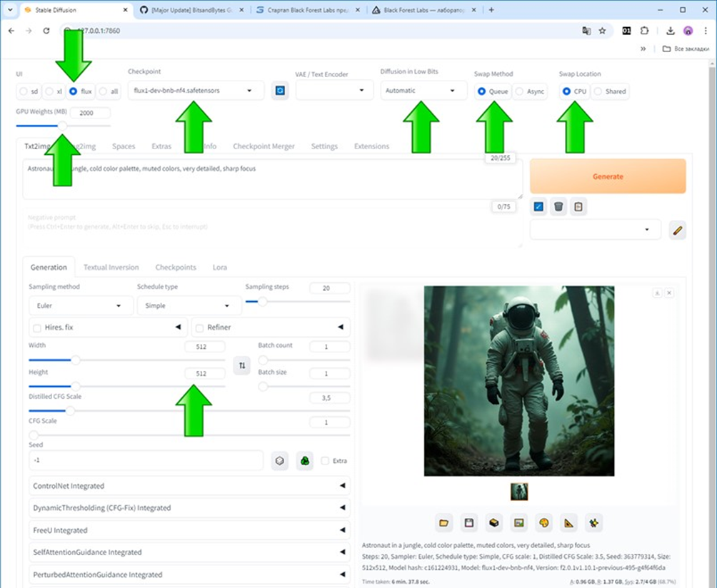
Task: Select the sd UI radio option
Action: point(24,91)
